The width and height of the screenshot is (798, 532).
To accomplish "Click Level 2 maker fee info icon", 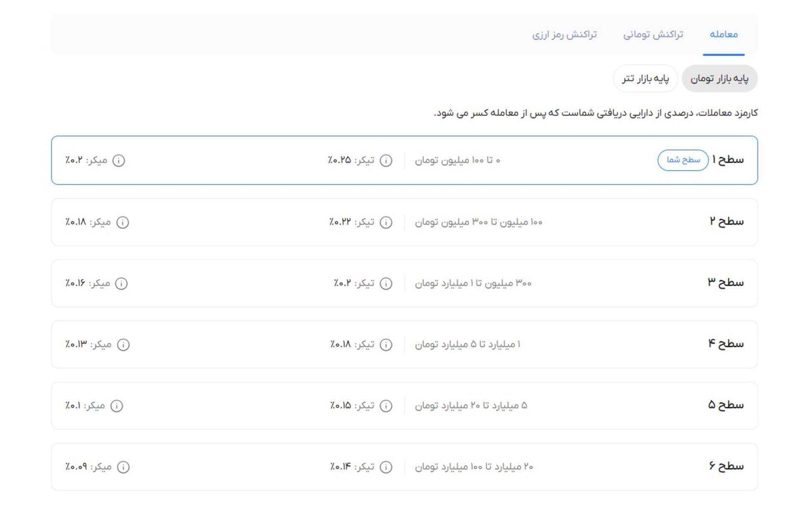I will click(122, 222).
